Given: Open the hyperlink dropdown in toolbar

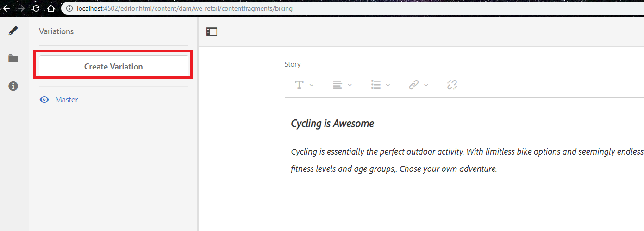Looking at the screenshot, I should [x=418, y=85].
